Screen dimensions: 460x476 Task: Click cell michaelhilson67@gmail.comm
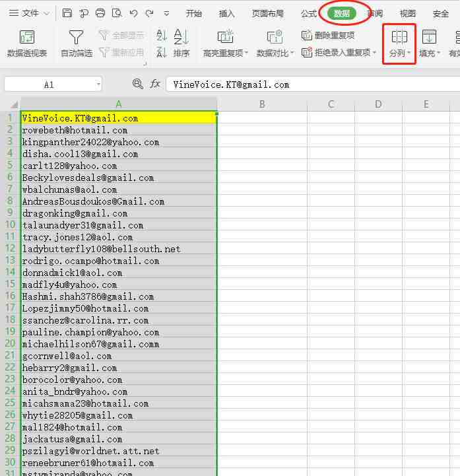click(119, 344)
